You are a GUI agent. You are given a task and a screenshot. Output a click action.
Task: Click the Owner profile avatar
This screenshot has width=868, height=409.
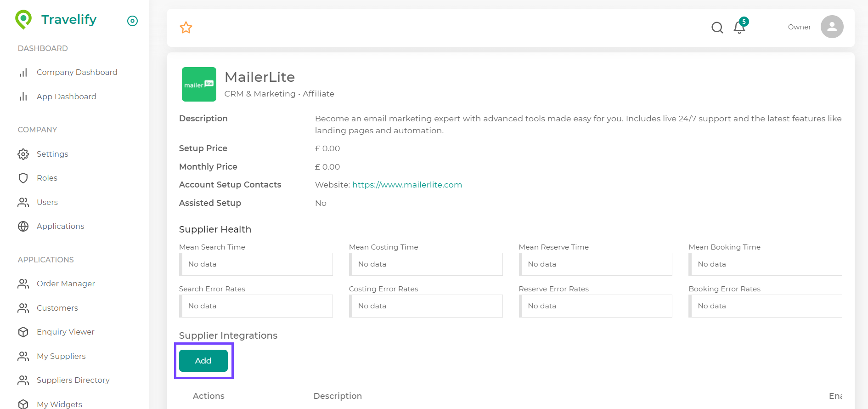[832, 27]
